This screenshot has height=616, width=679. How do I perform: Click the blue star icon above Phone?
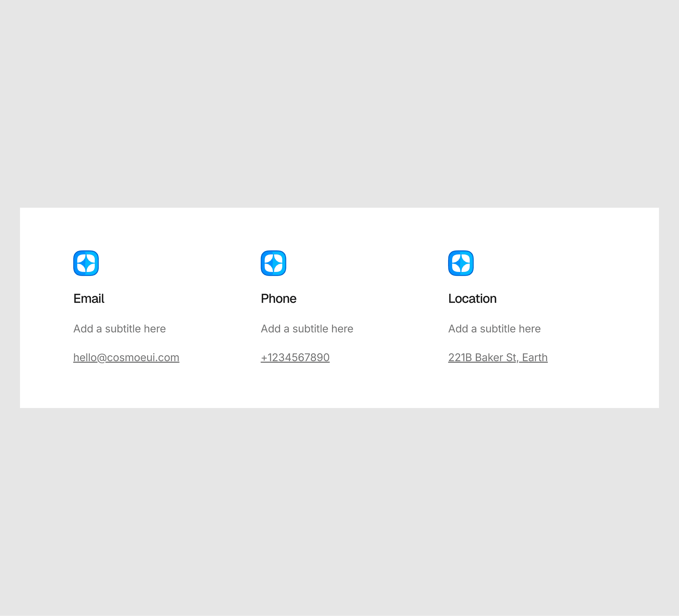point(273,263)
